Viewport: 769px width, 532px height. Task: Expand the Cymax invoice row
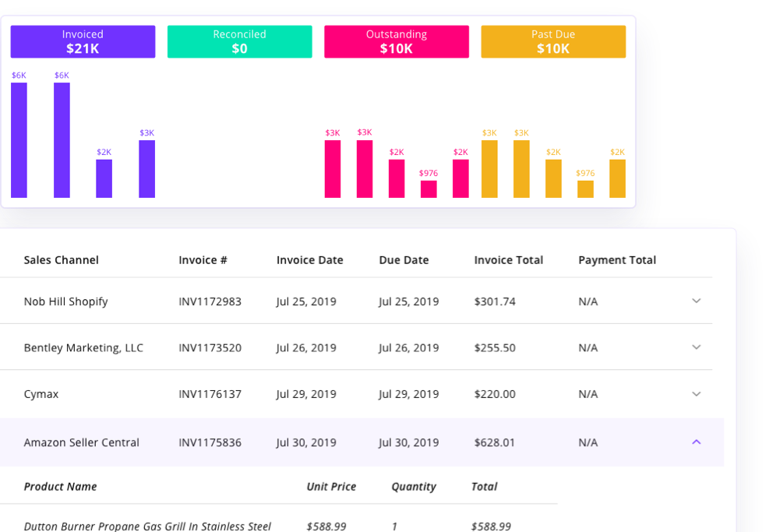pyautogui.click(x=697, y=394)
